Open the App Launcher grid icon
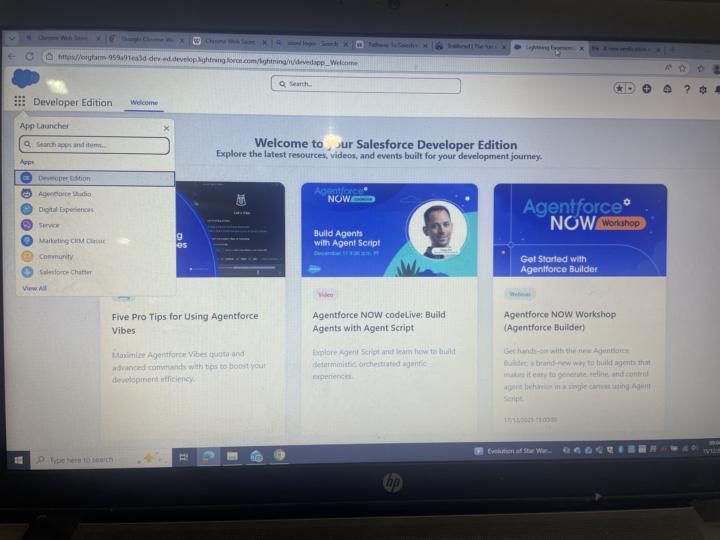Screen dimensions: 720x540 click(x=19, y=101)
